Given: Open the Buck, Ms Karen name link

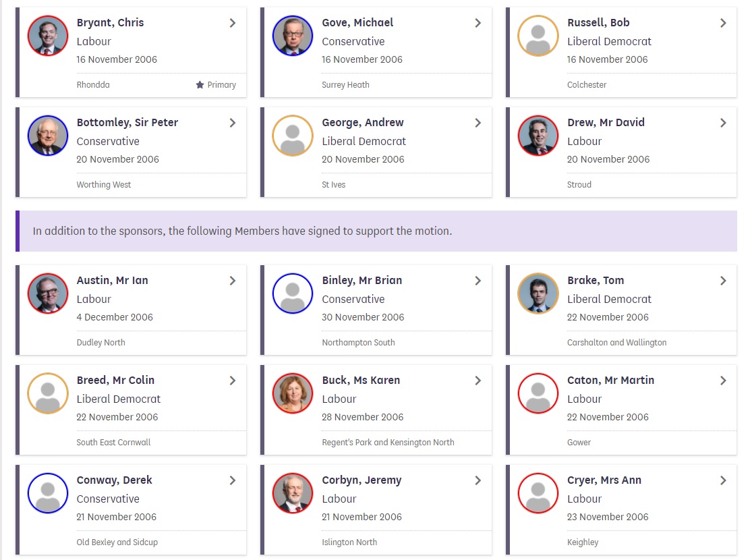Looking at the screenshot, I should click(x=361, y=381).
